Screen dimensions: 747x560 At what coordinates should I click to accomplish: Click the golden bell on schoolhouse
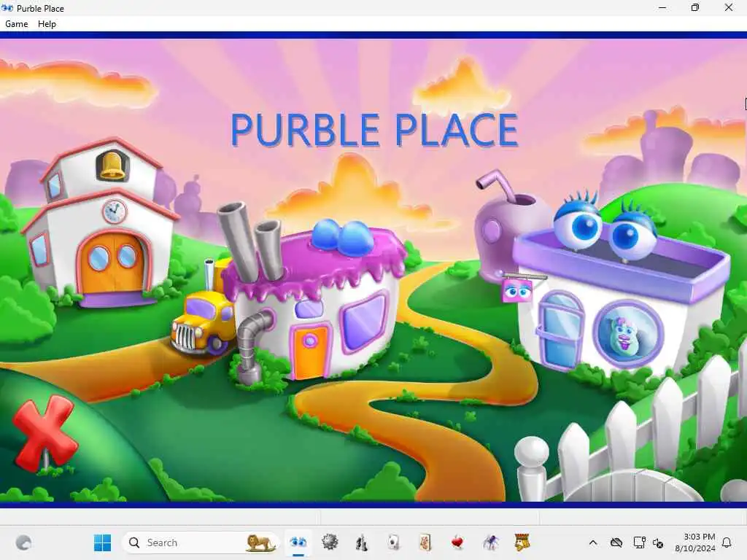(112, 166)
